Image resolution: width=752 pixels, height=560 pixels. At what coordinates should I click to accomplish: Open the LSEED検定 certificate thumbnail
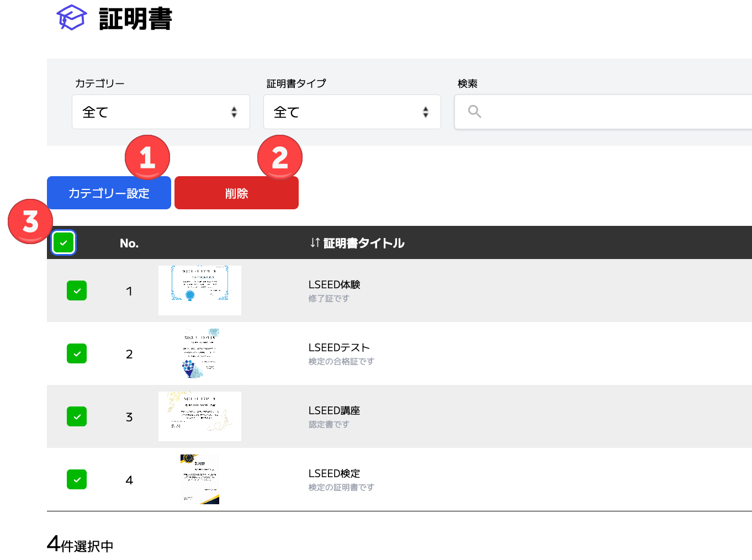click(x=200, y=479)
